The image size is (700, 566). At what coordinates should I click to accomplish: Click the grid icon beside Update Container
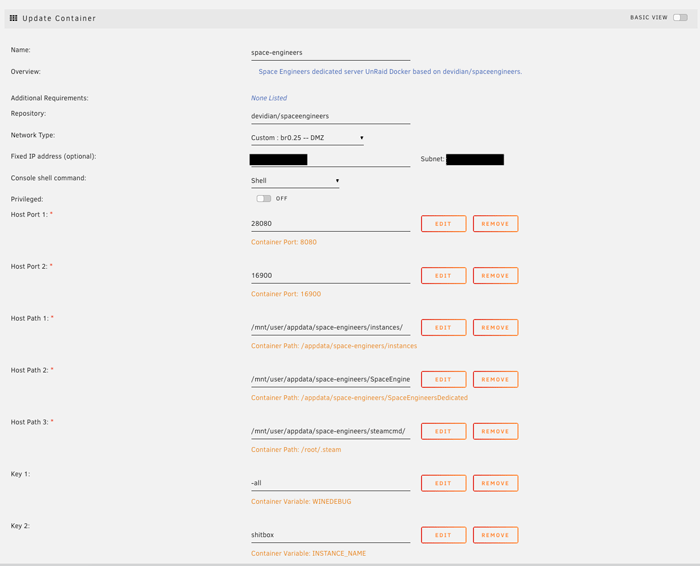pyautogui.click(x=13, y=18)
